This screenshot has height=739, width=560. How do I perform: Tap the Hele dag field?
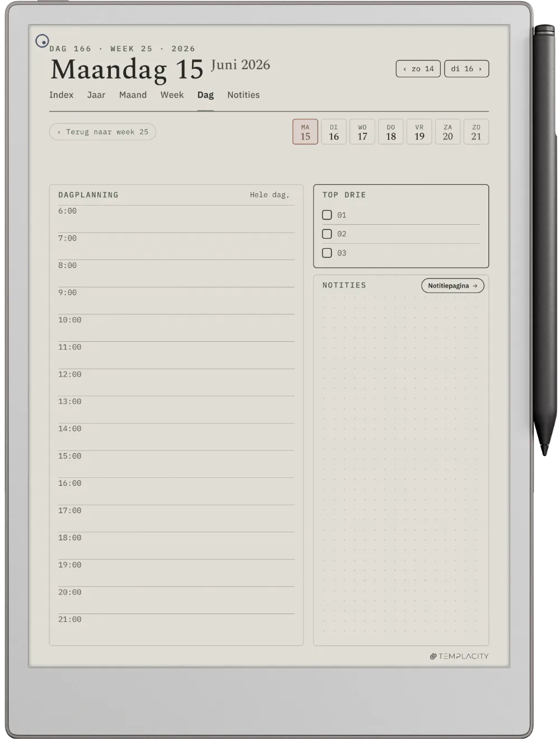coord(269,195)
